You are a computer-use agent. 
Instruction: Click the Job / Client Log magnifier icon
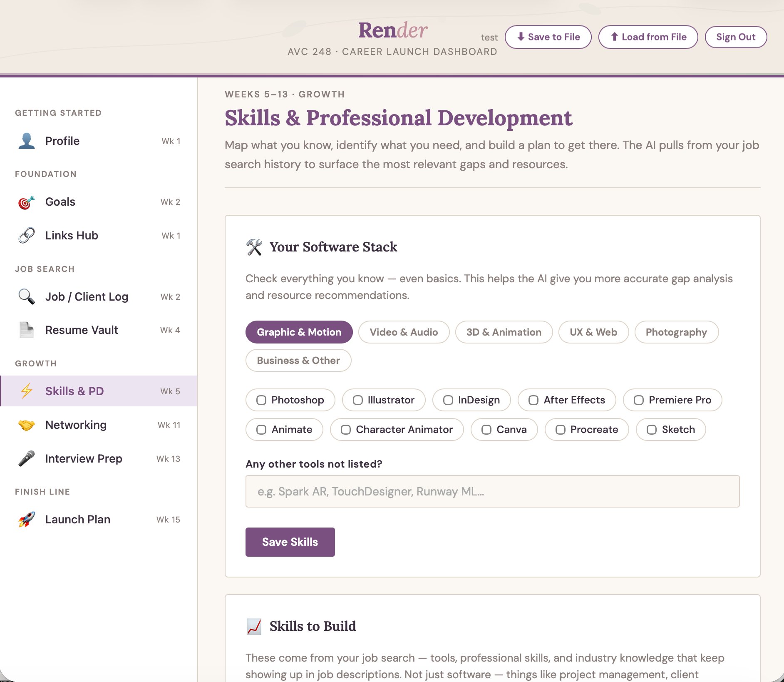coord(27,296)
